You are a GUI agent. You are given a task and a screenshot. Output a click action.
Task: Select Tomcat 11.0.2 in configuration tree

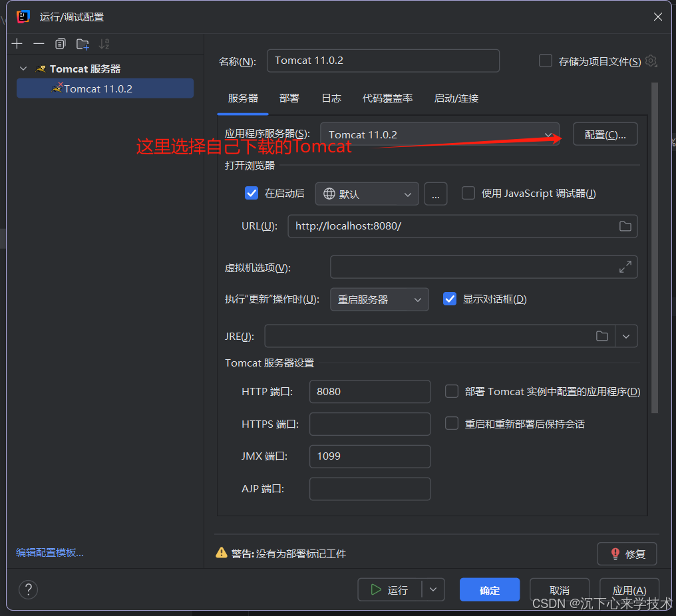104,88
